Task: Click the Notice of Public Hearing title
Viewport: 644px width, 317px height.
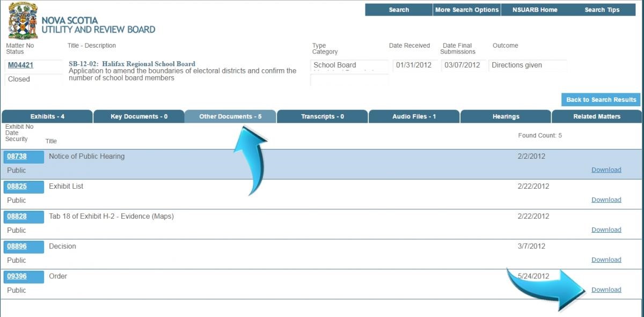Action: click(87, 157)
